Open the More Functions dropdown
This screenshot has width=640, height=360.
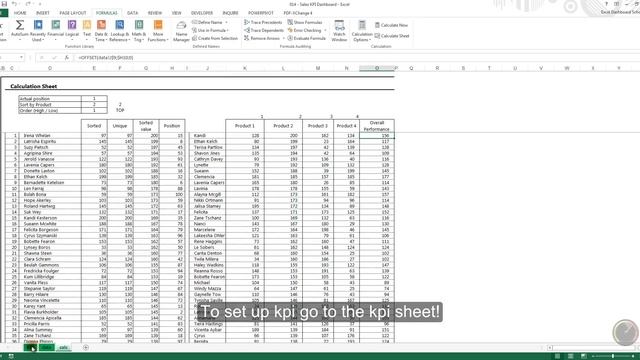(158, 31)
